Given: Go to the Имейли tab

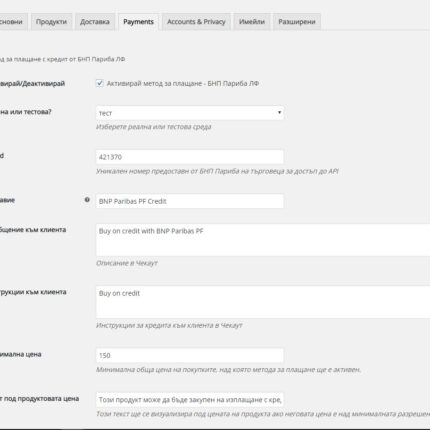Looking at the screenshot, I should click(252, 22).
